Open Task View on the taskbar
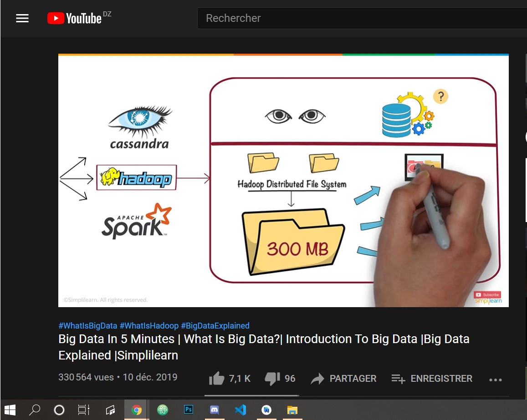 click(x=84, y=410)
